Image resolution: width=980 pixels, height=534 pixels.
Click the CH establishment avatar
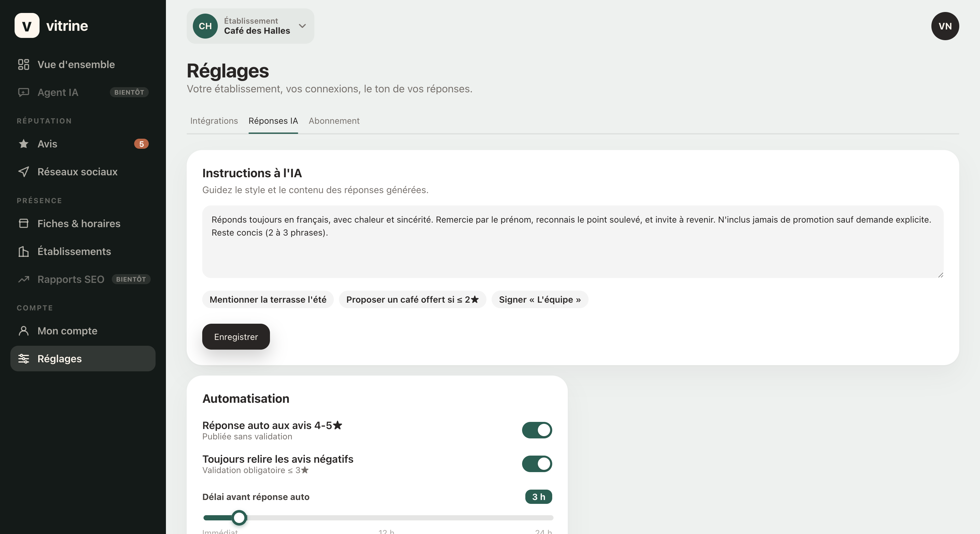tap(205, 26)
